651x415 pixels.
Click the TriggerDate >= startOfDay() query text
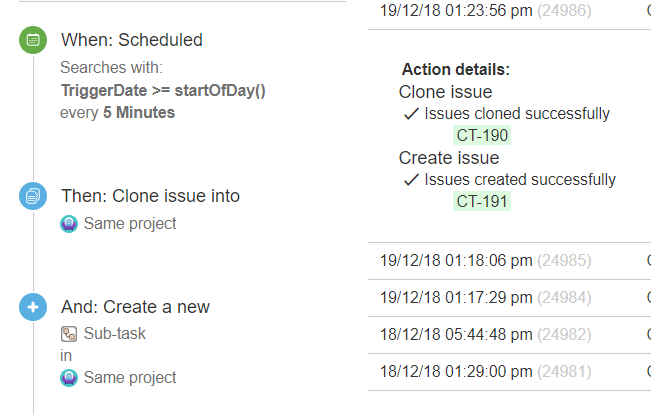pos(163,90)
